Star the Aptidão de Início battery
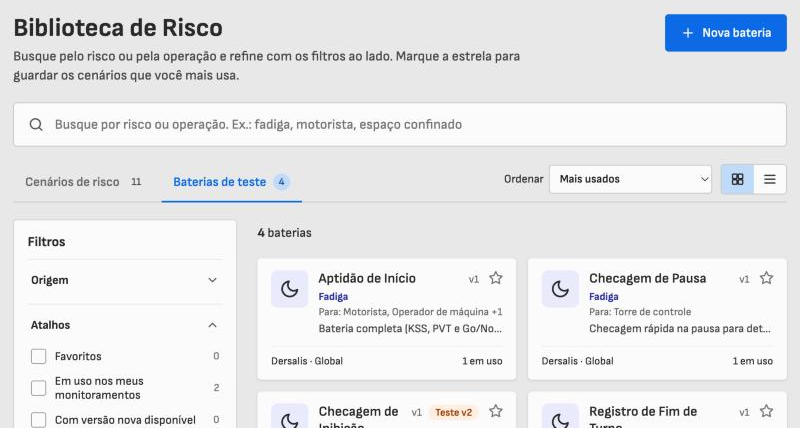The width and height of the screenshot is (800, 428). tap(495, 278)
